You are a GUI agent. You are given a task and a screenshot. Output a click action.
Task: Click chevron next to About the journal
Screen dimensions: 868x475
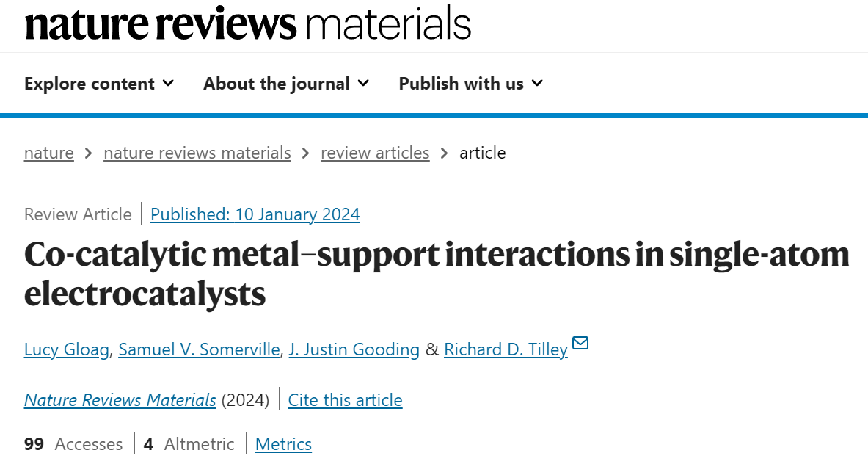point(363,83)
